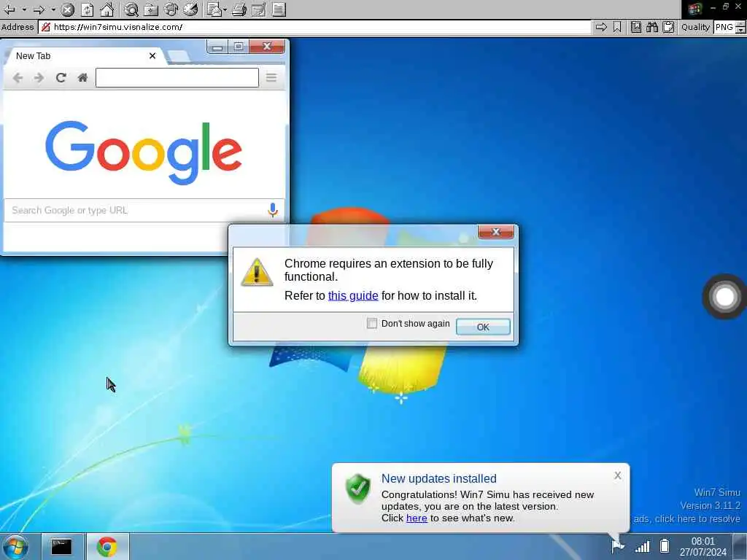Click the text document icon in toolbar
This screenshot has width=747, height=560.
(x=279, y=9)
